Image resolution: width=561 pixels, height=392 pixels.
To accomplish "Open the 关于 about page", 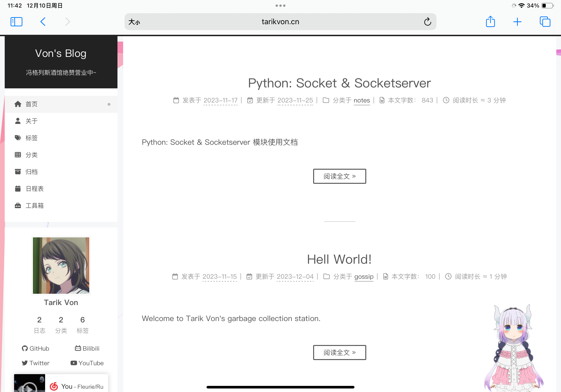I will click(x=31, y=121).
